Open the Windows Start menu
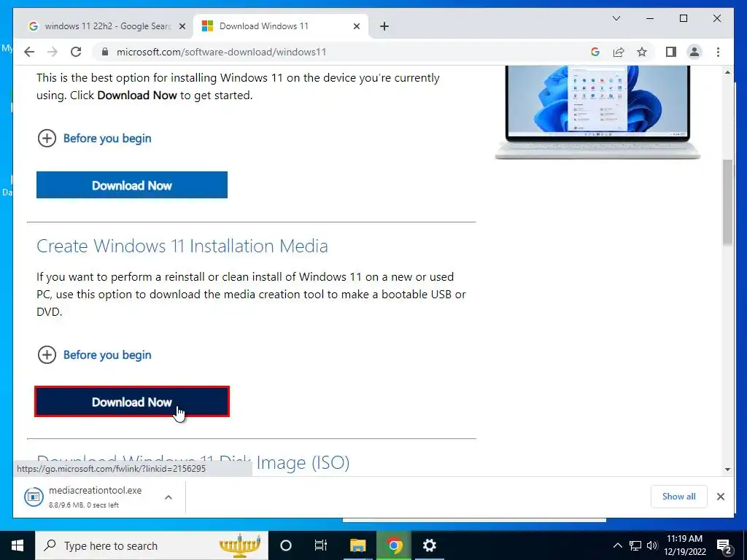 18,545
